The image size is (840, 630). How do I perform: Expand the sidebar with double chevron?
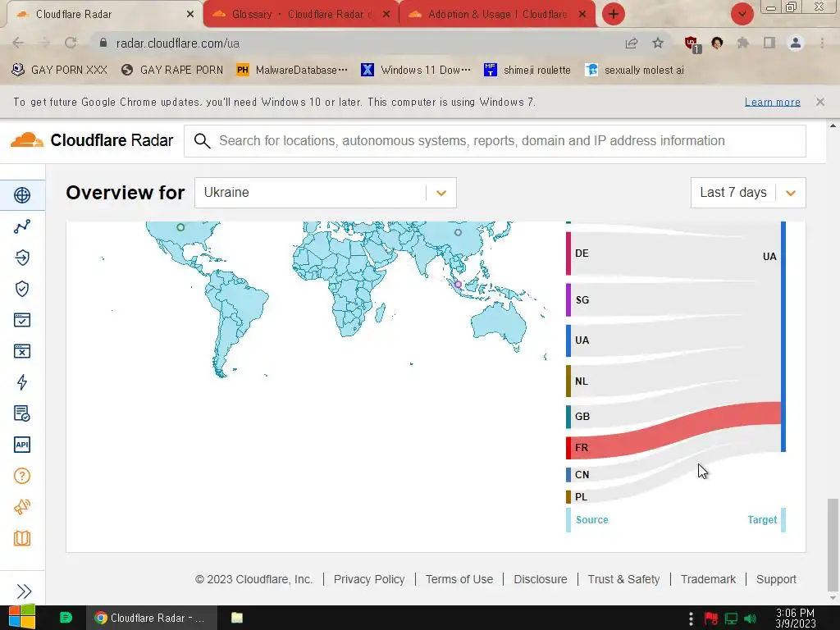(24, 591)
